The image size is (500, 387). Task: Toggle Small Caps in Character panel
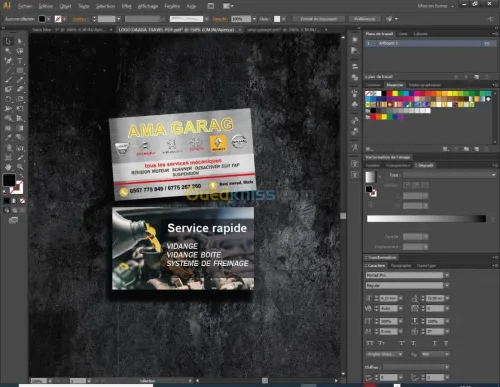(382, 343)
